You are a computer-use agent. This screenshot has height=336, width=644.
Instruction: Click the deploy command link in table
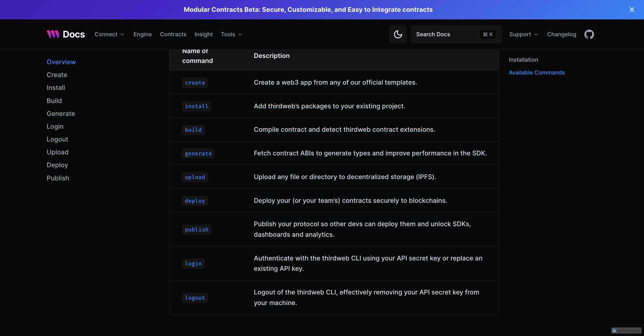point(195,201)
